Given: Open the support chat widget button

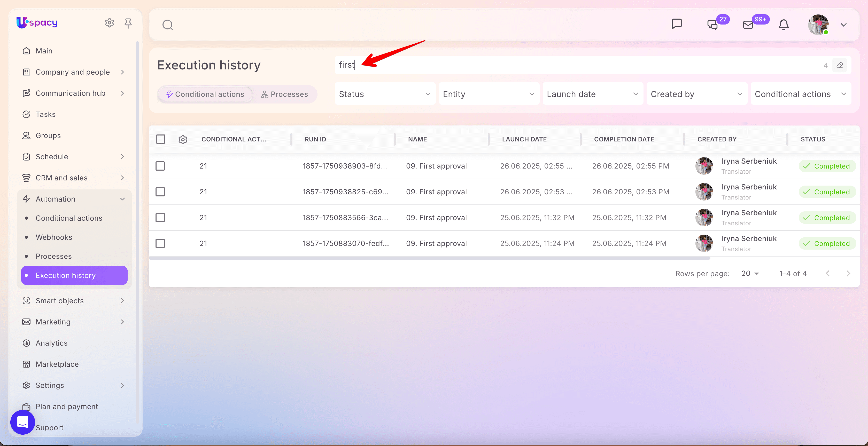Looking at the screenshot, I should coord(22,422).
